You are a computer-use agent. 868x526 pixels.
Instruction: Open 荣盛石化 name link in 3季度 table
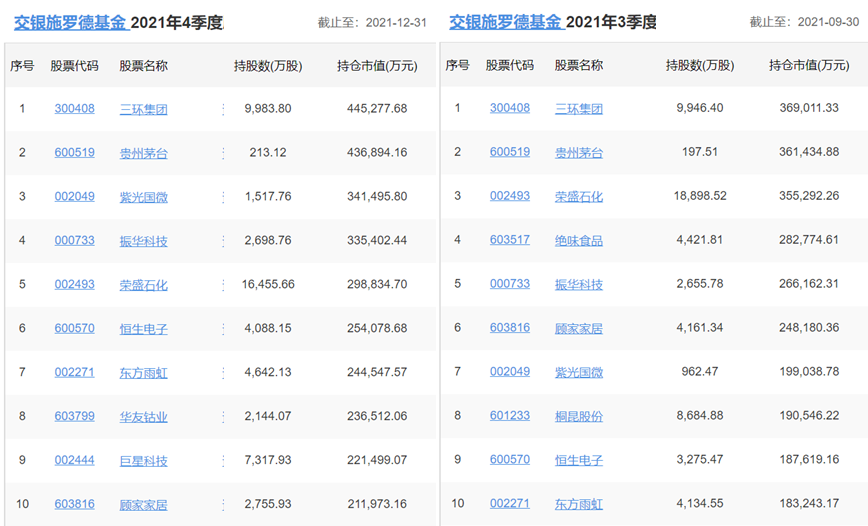(x=578, y=197)
